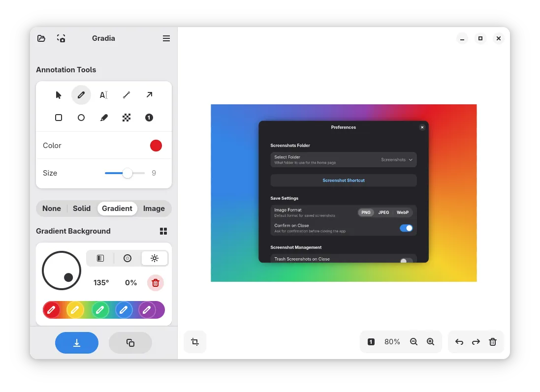Select the Arrow tool
The width and height of the screenshot is (540, 392).
[149, 95]
